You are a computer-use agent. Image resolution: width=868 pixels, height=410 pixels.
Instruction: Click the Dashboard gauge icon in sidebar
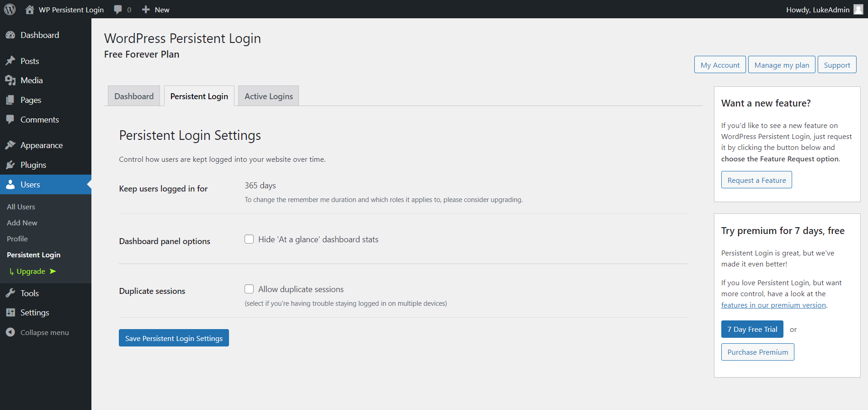click(x=11, y=35)
